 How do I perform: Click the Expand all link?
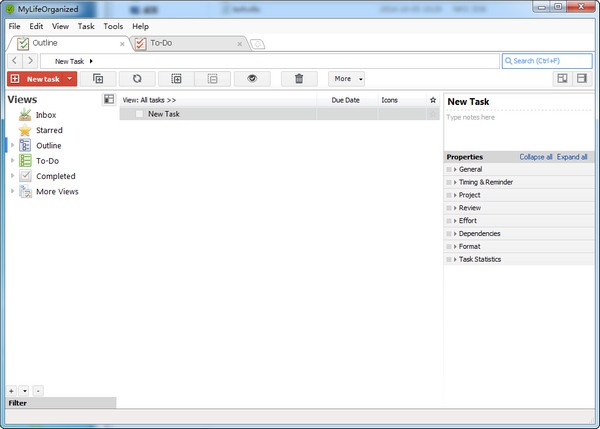572,157
